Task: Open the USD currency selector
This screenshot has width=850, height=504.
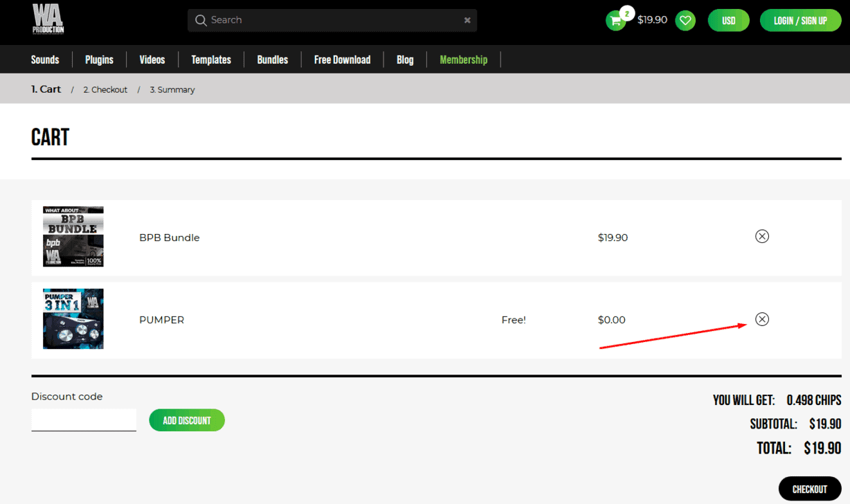Action: 729,21
